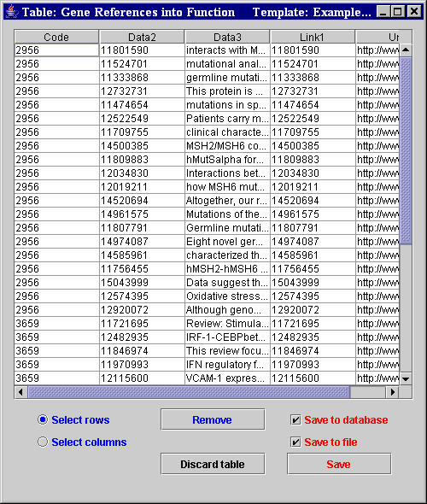Select the cell 'MSH2/MSH6 co...'
The height and width of the screenshot is (504, 427).
click(227, 146)
